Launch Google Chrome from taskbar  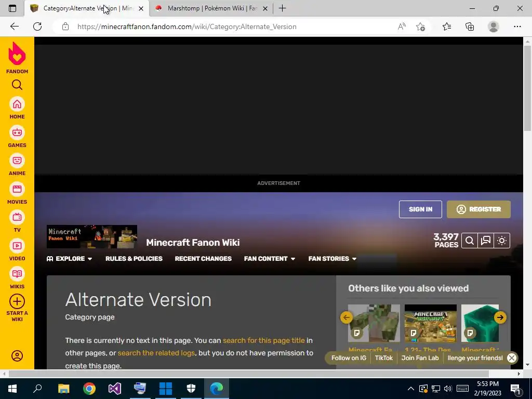pos(89,389)
